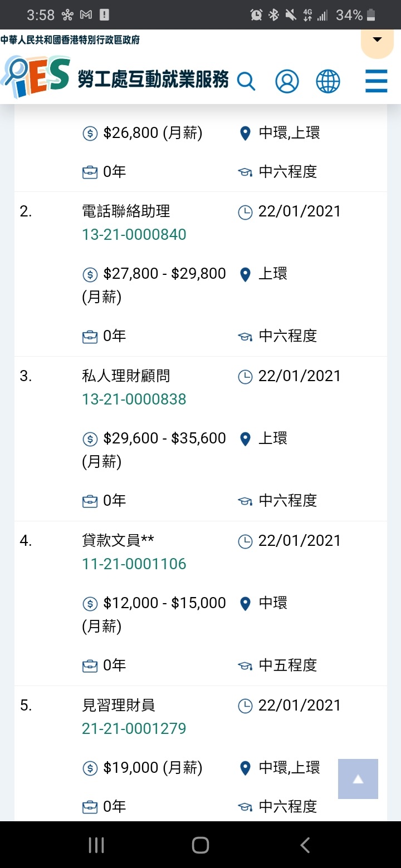Open the globe language selector icon
Image resolution: width=401 pixels, height=868 pixels.
pyautogui.click(x=328, y=81)
